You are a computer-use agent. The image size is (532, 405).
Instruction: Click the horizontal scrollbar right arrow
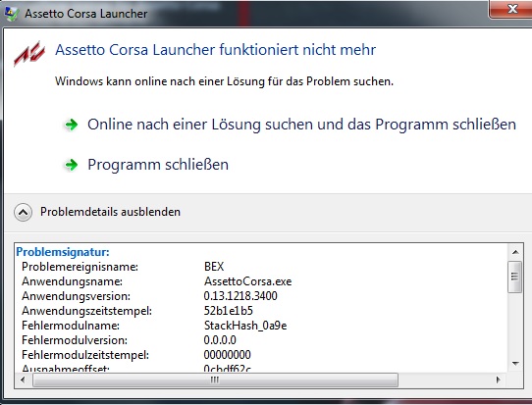click(x=498, y=380)
